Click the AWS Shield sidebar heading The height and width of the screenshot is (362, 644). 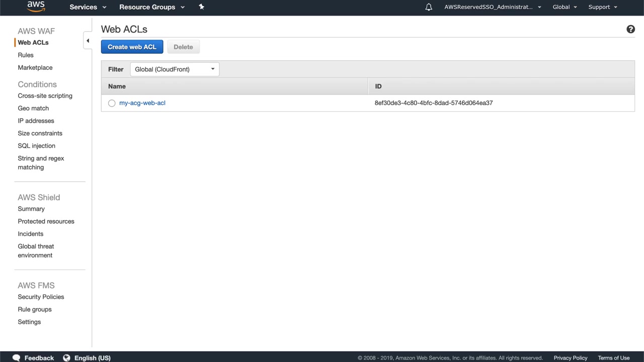click(x=39, y=198)
